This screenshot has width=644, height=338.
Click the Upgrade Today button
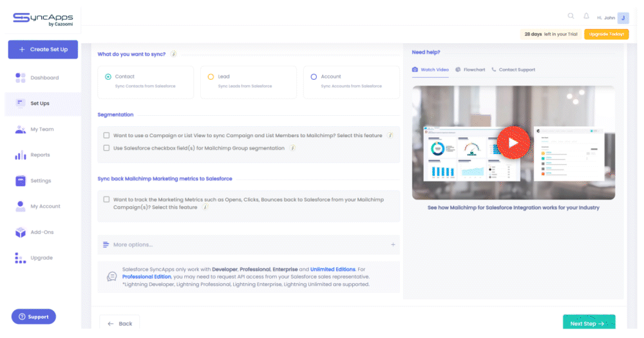(x=606, y=34)
